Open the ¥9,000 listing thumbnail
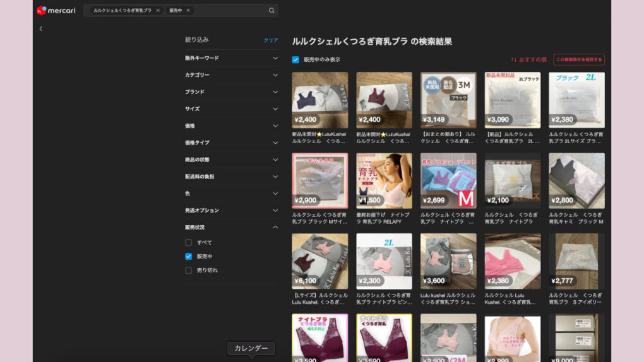This screenshot has width=644, height=362. [x=576, y=338]
